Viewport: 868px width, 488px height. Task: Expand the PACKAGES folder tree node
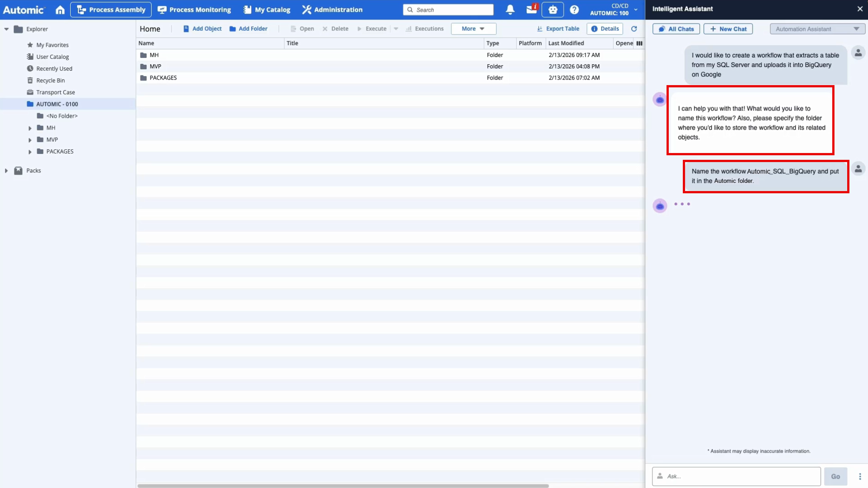click(30, 152)
